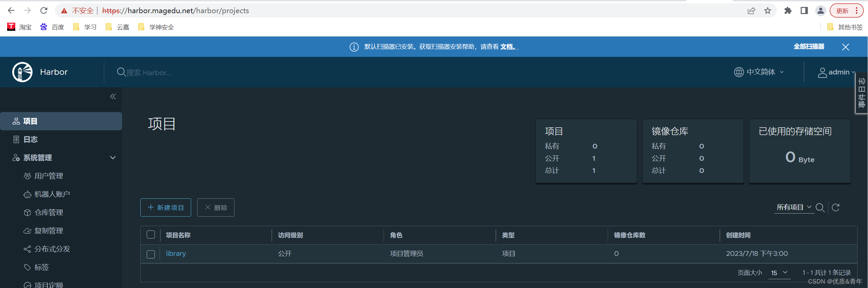Screen dimensions: 868x288
Task: Reload the browser page
Action: click(x=44, y=10)
